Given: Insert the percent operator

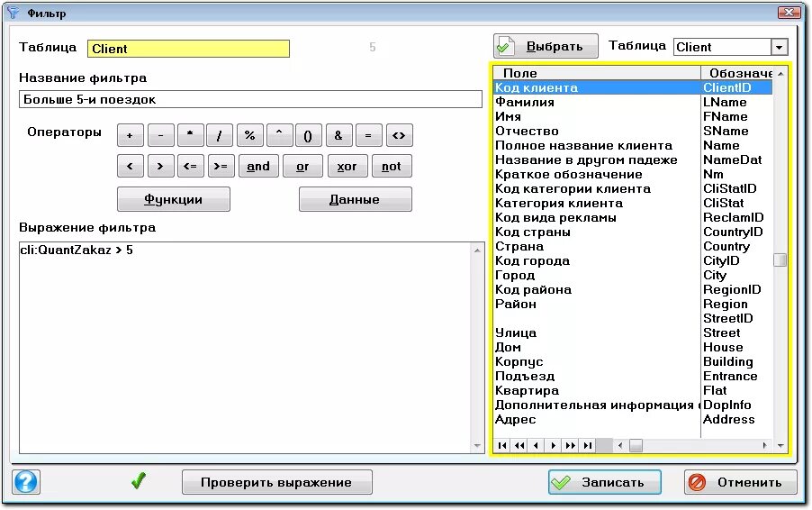Looking at the screenshot, I should [x=250, y=136].
